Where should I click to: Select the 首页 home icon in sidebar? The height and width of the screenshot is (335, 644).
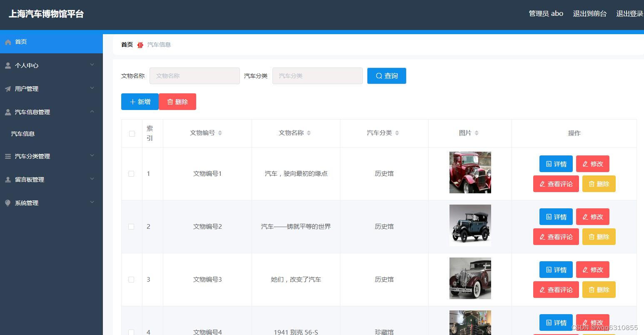[7, 42]
